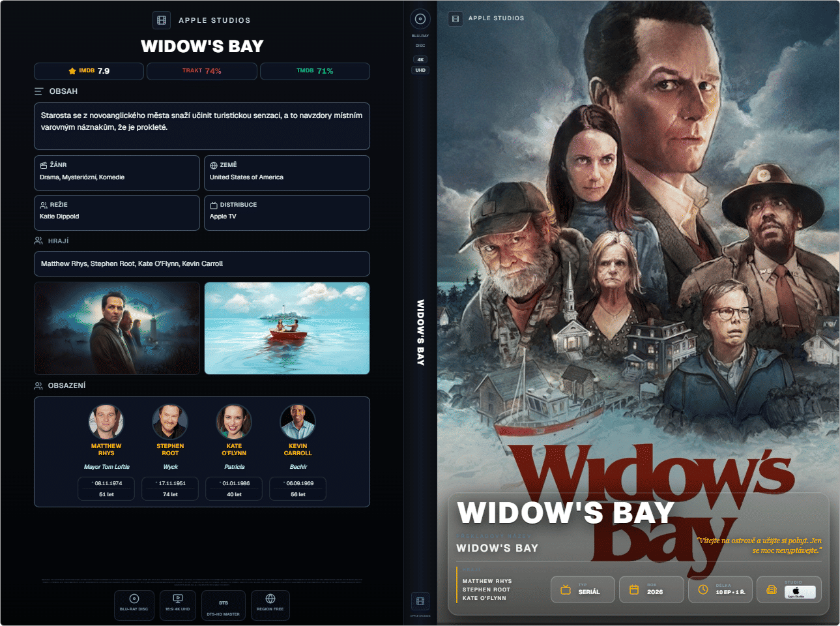Click the globe icon beside ZEMĚ
The width and height of the screenshot is (840, 626).
[213, 166]
